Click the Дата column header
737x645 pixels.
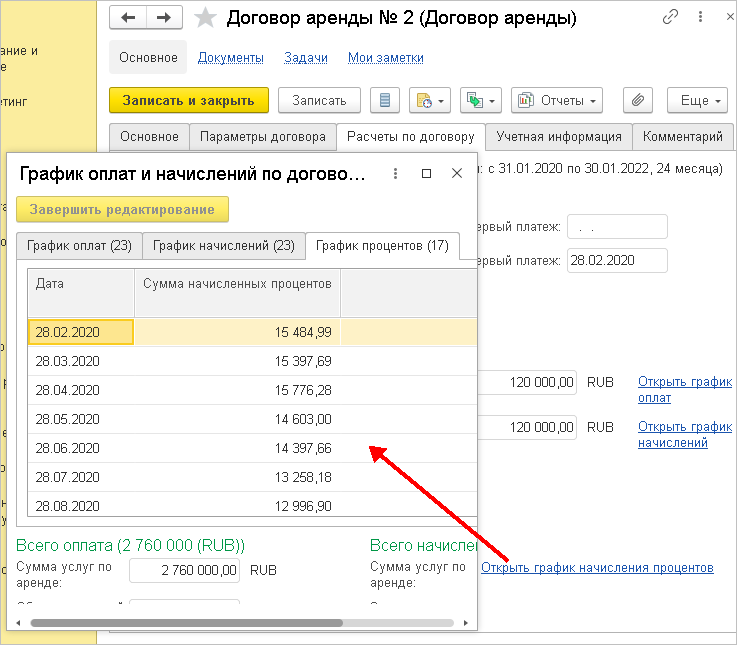(x=81, y=293)
